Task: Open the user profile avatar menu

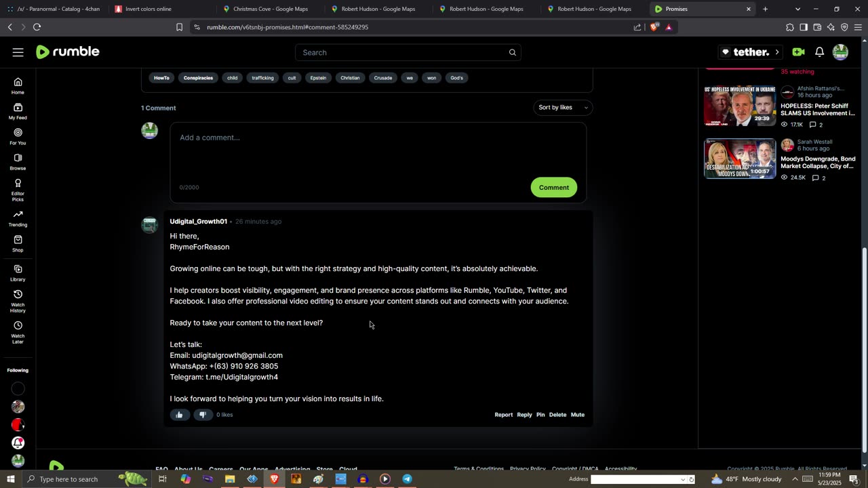Action: [840, 52]
